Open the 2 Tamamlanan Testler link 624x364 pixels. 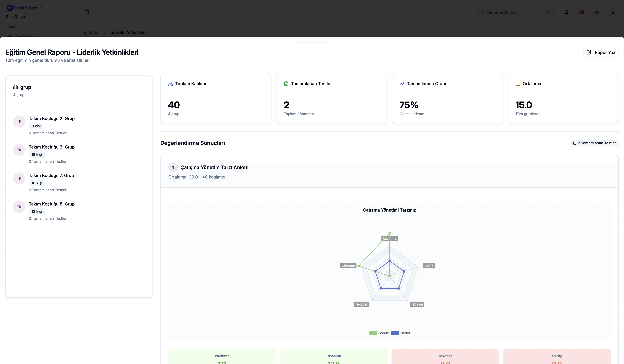594,143
